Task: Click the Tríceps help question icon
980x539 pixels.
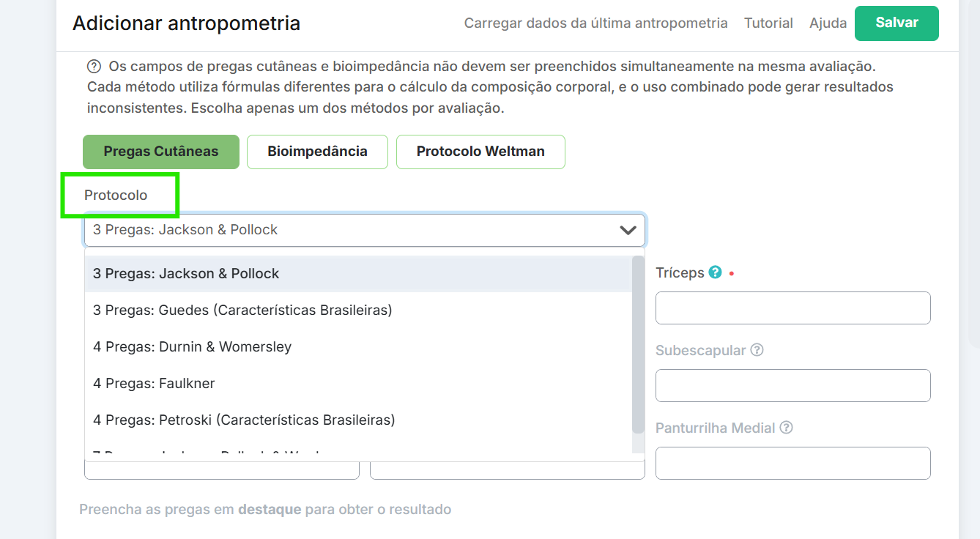Action: pyautogui.click(x=716, y=272)
